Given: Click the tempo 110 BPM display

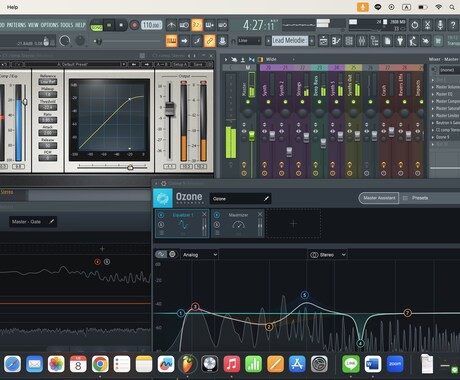Looking at the screenshot, I should (152, 25).
